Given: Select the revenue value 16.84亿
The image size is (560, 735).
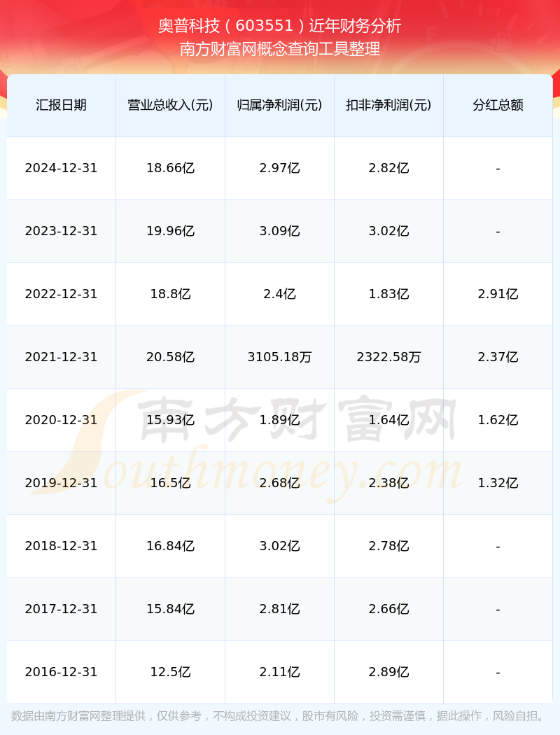Looking at the screenshot, I should click(x=170, y=545).
